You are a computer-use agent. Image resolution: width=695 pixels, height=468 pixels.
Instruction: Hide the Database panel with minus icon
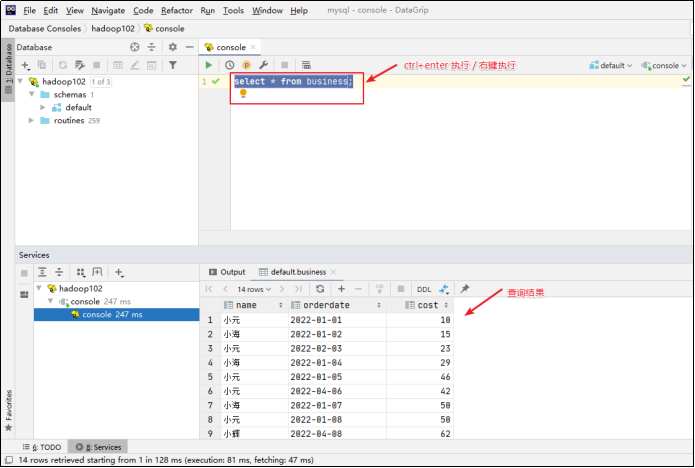point(190,47)
